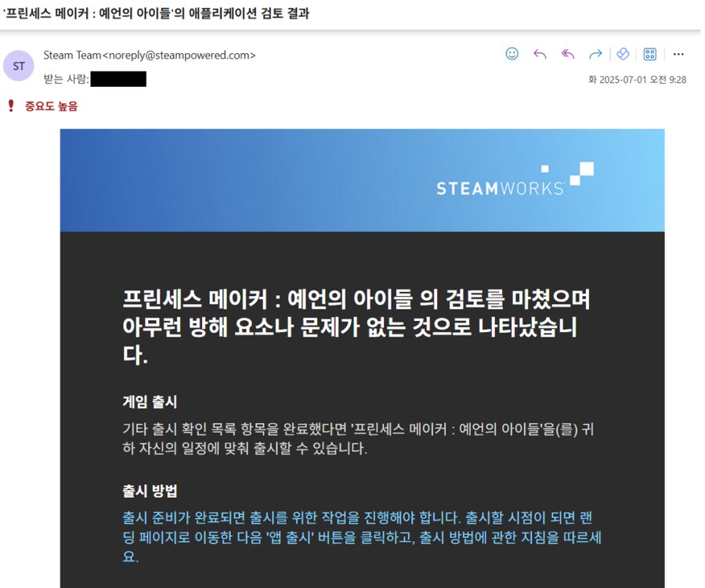Click the paragraph starting 기타 출시 확인 목록
705x588 pixels.
pyautogui.click(x=358, y=438)
